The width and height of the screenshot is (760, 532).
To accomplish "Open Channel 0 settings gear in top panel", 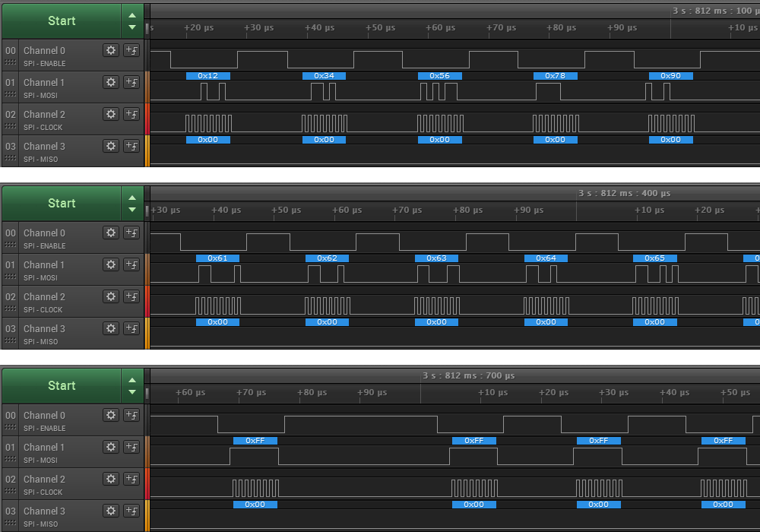I will tap(111, 50).
